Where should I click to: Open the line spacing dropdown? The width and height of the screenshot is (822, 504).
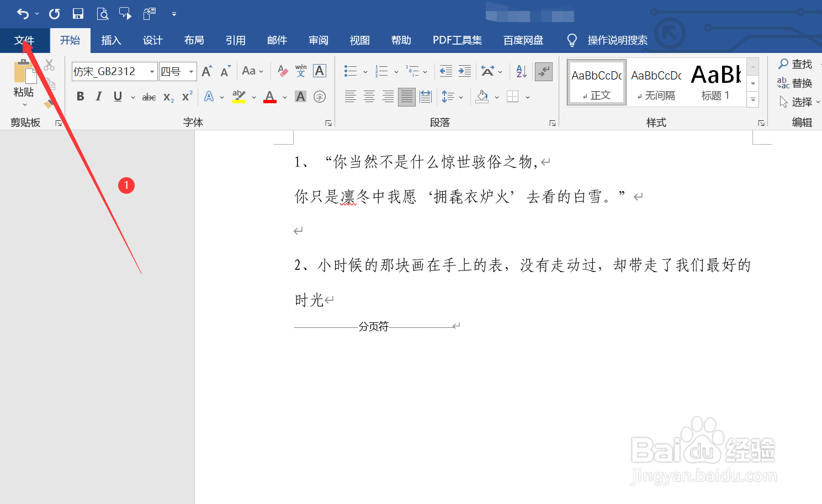tap(453, 96)
